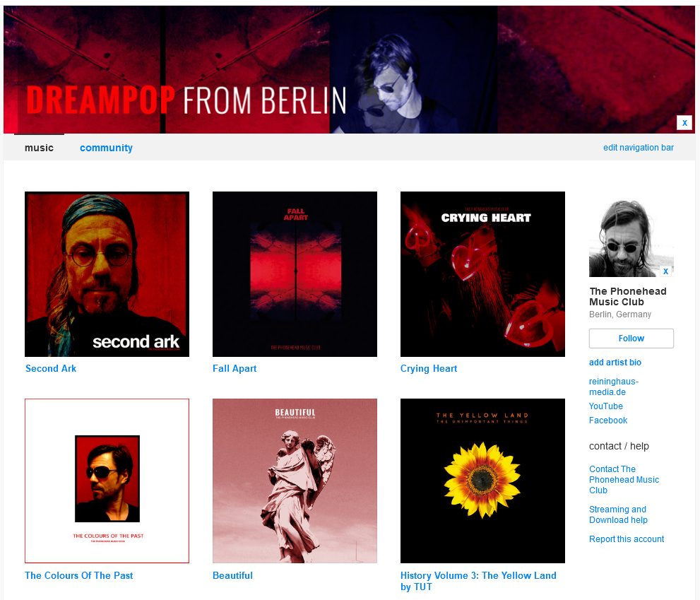
Task: Open the Facebook link
Action: [x=608, y=420]
